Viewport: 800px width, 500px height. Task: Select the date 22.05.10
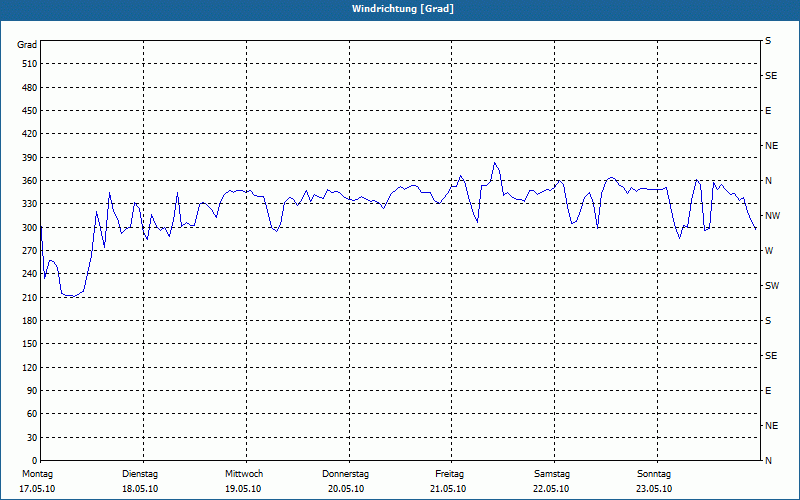coord(551,489)
